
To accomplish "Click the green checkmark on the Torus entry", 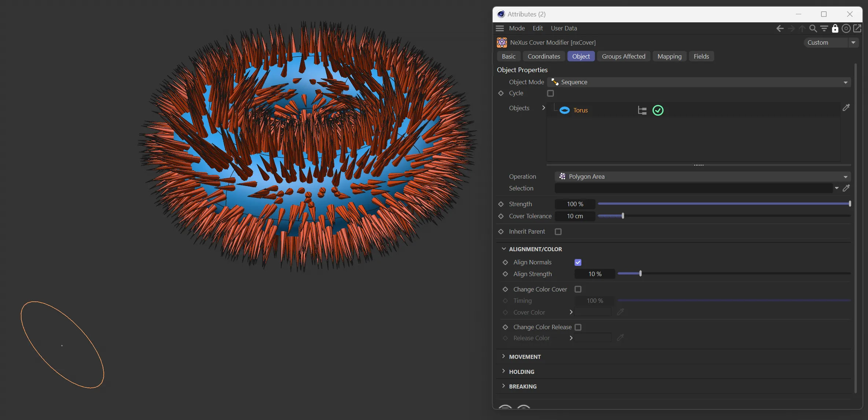I will click(658, 110).
